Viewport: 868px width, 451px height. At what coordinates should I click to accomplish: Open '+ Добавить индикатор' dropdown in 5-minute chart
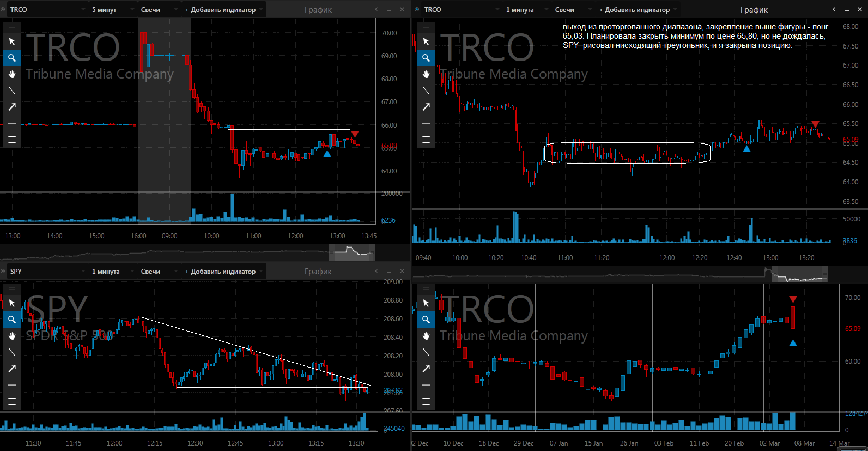coord(223,10)
